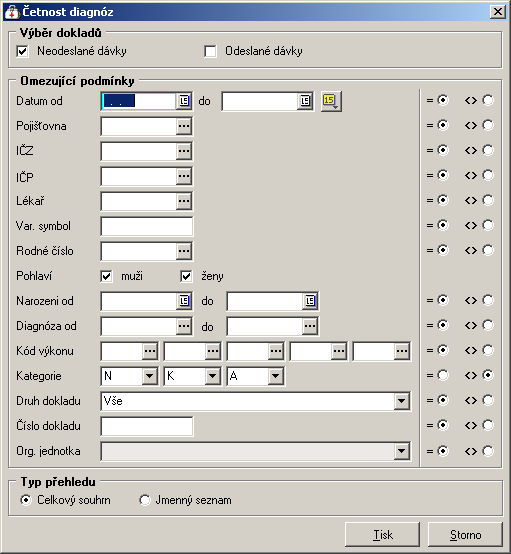Expand the Org. jednotka dropdown
Viewport: 511px width, 554px height.
402,451
